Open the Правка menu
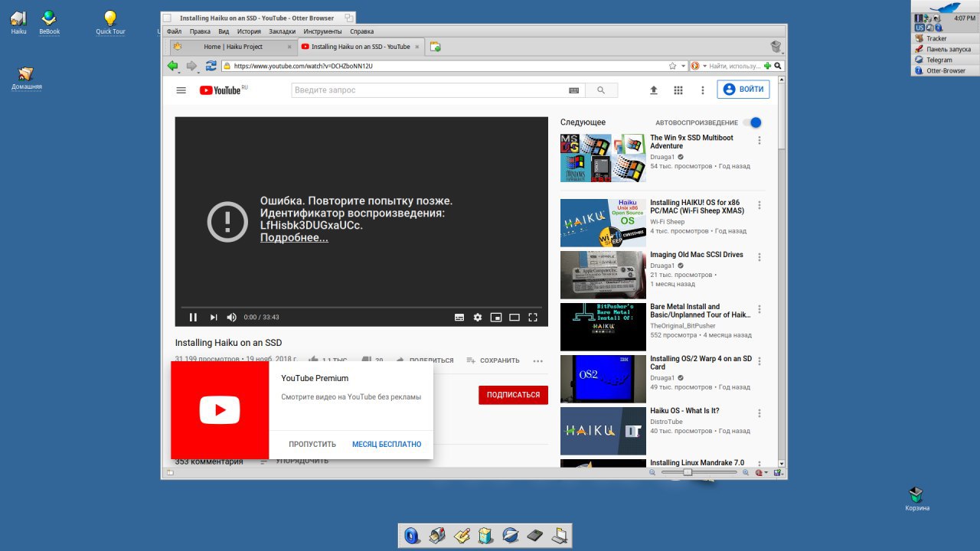Image resolution: width=980 pixels, height=551 pixels. [200, 31]
